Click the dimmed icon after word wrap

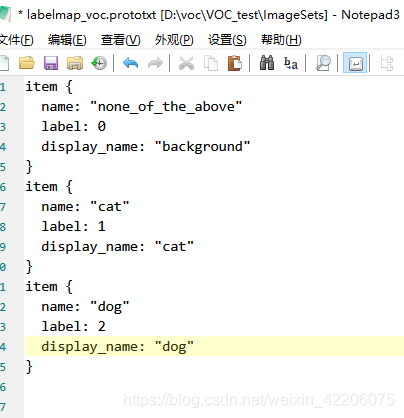coord(387,63)
